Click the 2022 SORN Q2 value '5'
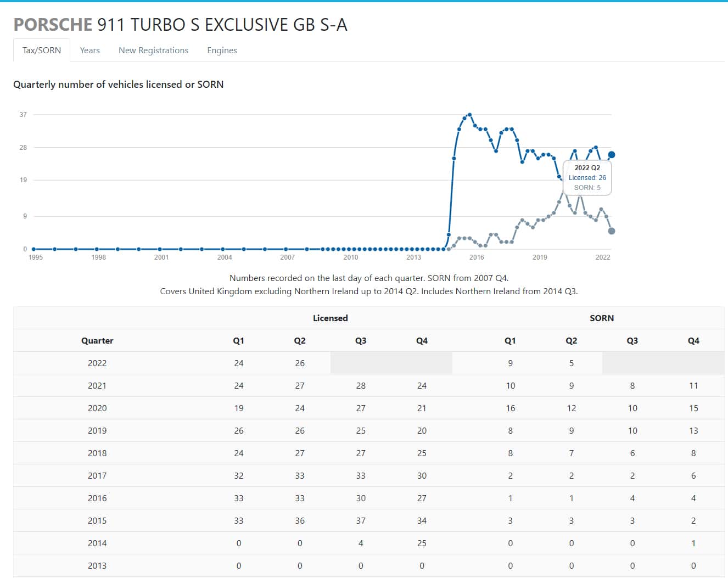The width and height of the screenshot is (728, 578). click(x=572, y=363)
